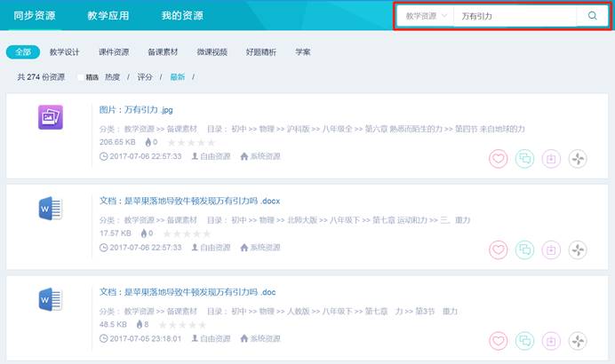Screen dimensions: 615x364
Task: Filter by 学案
Action: point(303,52)
